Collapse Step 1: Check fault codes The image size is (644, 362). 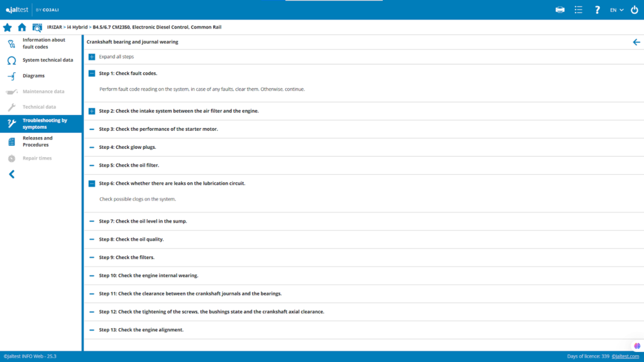(92, 74)
